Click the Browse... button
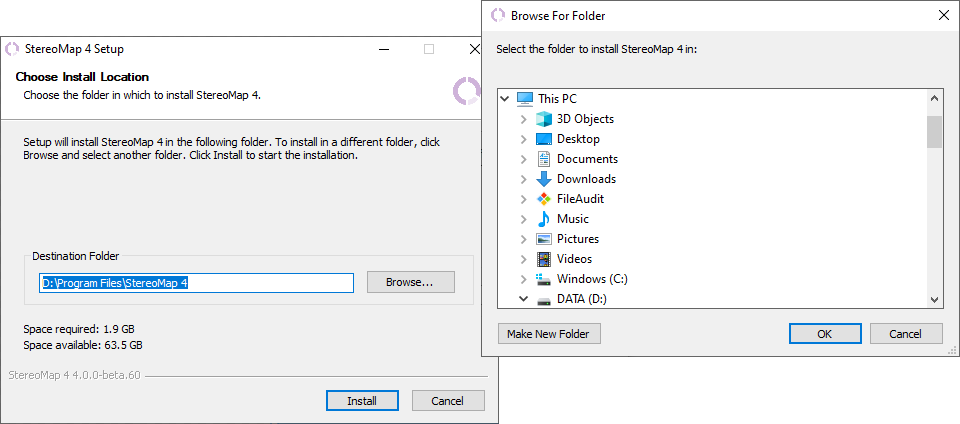960x424 pixels. 410,282
